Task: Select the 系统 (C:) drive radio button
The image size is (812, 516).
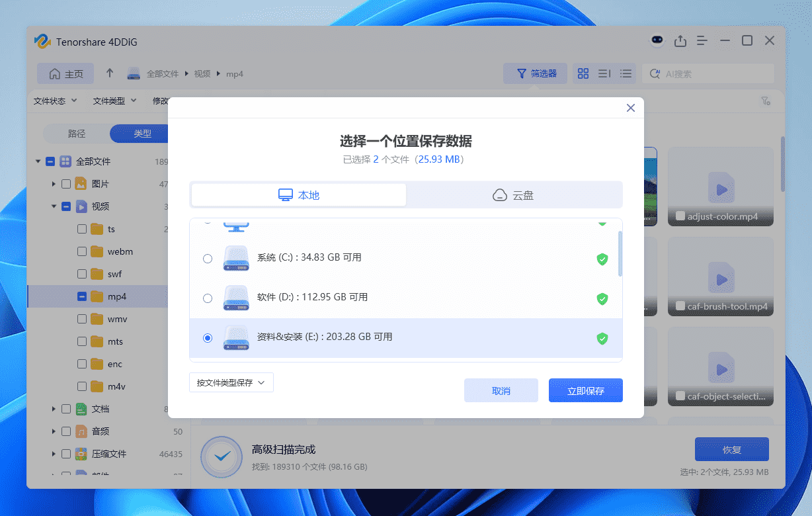Action: click(x=208, y=259)
